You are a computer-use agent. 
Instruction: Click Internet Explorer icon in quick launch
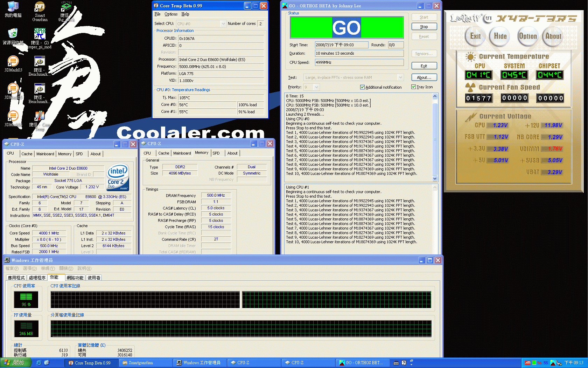[38, 363]
